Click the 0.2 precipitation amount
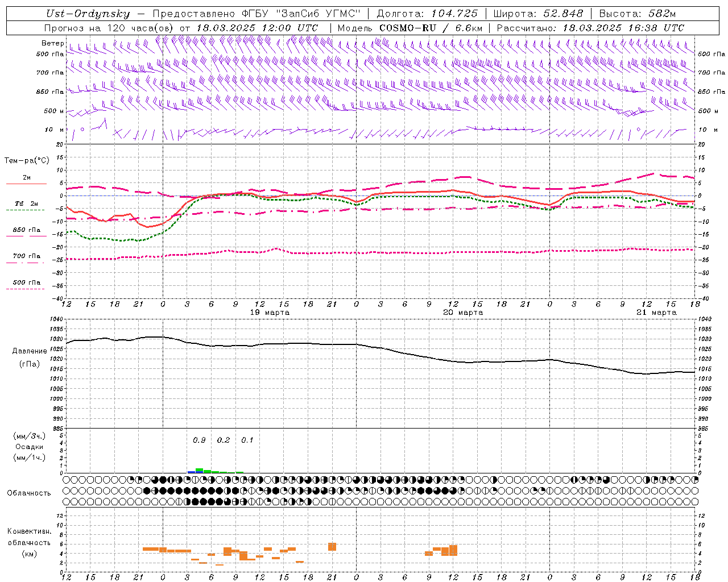The width and height of the screenshot is (728, 582). 224,440
